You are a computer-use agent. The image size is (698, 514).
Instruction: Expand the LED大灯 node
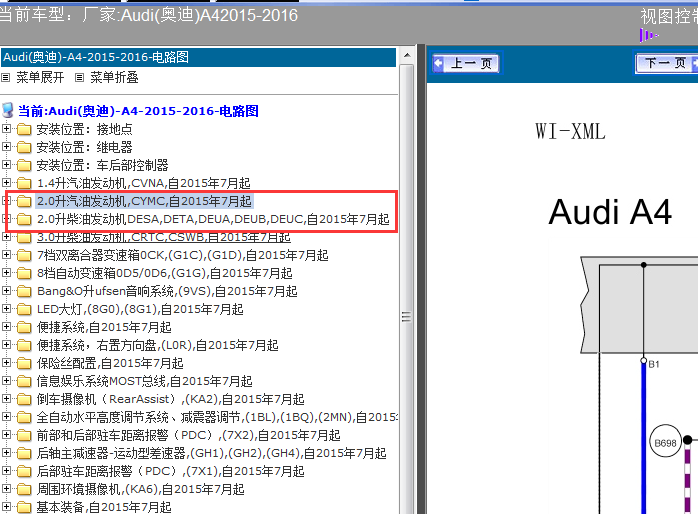point(6,308)
